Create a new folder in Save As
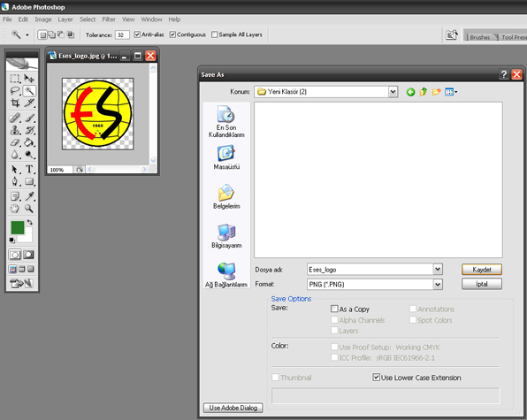 click(436, 92)
